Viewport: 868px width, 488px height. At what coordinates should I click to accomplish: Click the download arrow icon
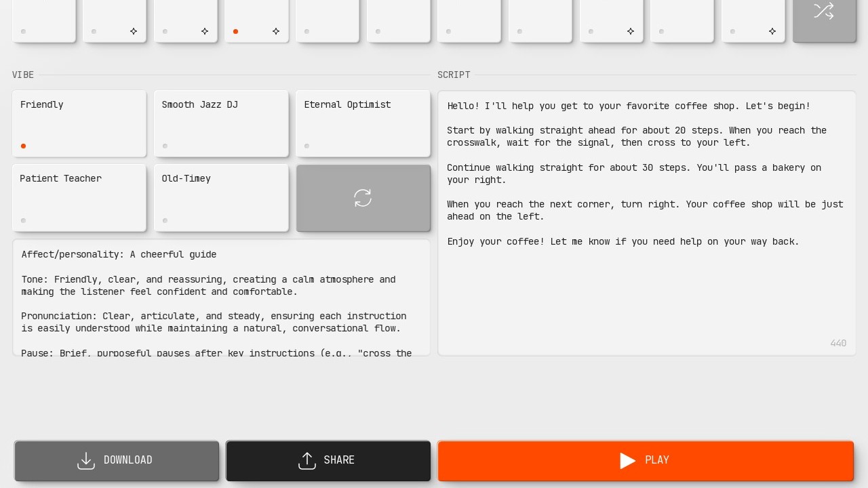[x=86, y=461]
